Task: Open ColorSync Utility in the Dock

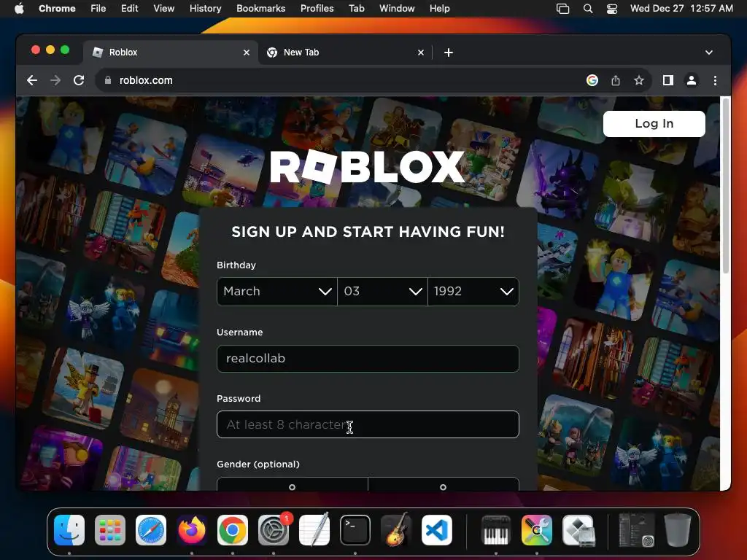Action: coord(537,530)
